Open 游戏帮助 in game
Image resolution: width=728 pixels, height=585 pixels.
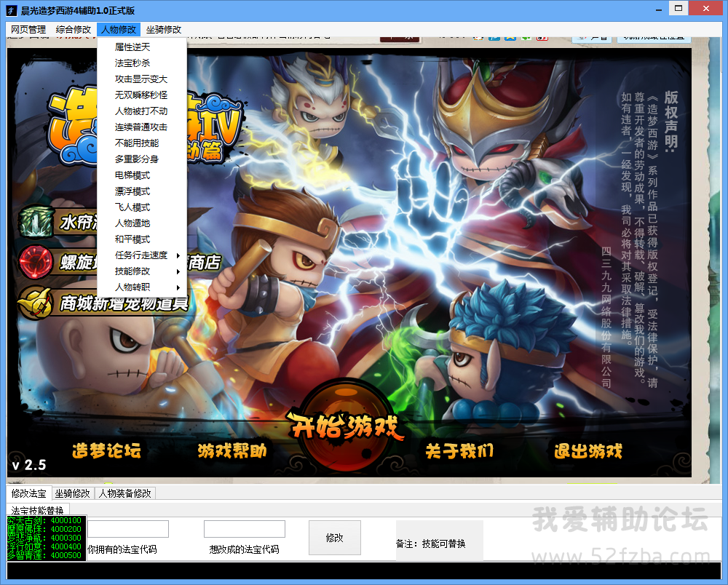click(x=232, y=451)
